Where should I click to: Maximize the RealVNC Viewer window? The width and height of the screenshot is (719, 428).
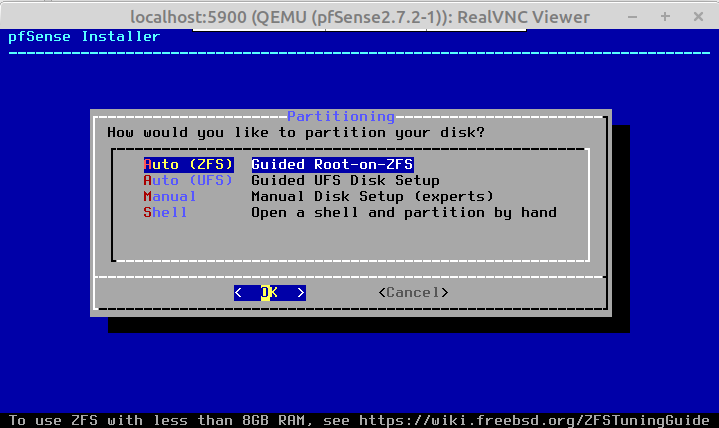pyautogui.click(x=665, y=17)
